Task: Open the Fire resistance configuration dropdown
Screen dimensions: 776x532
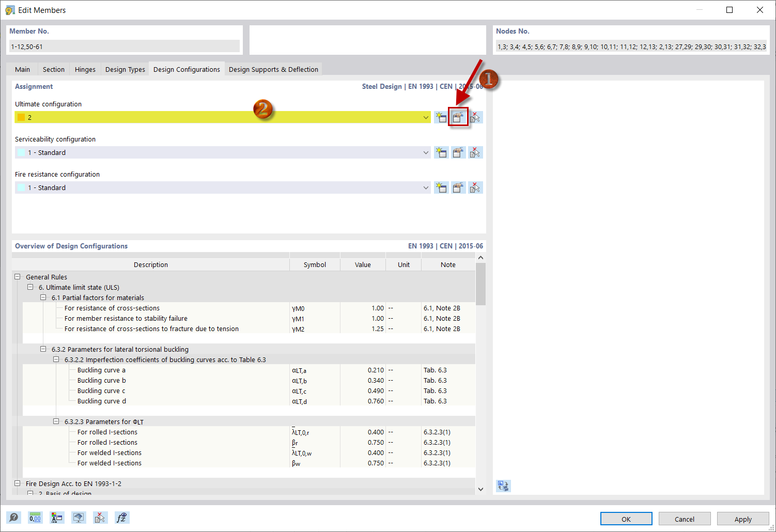Action: tap(425, 187)
